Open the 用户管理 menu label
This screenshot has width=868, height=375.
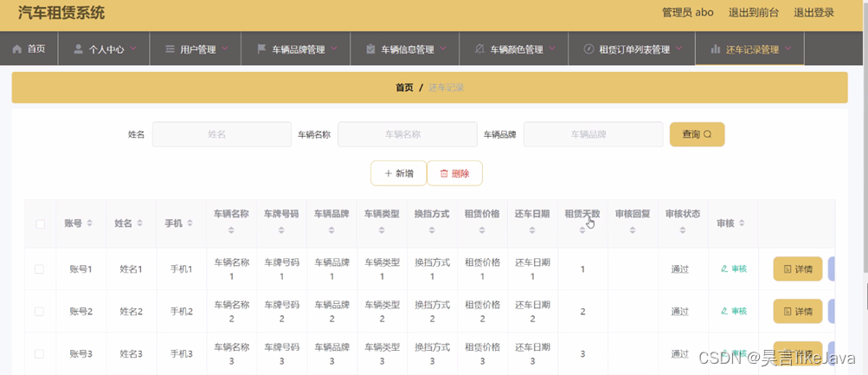197,49
